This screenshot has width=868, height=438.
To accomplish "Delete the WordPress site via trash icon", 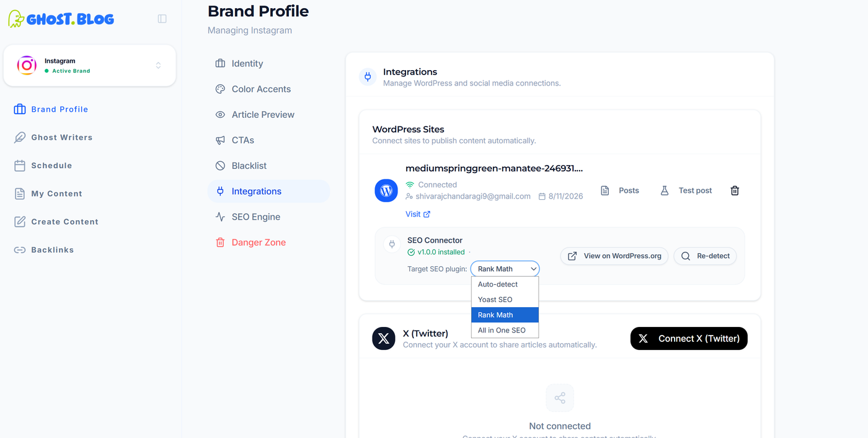I will click(x=735, y=190).
